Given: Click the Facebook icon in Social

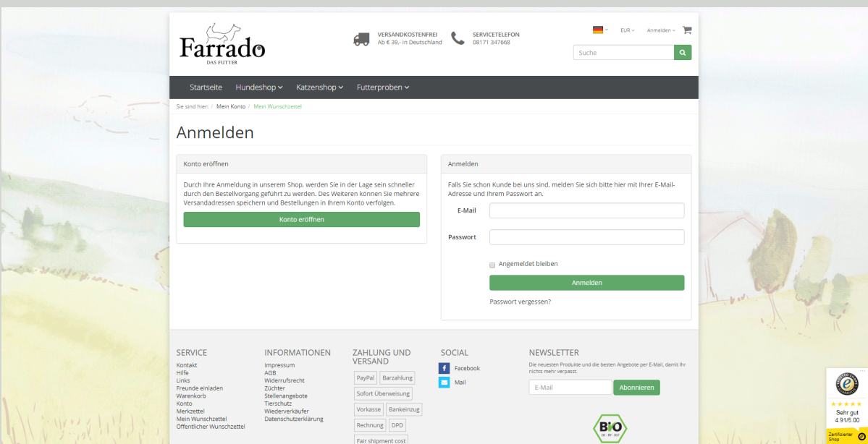Looking at the screenshot, I should click(x=444, y=368).
